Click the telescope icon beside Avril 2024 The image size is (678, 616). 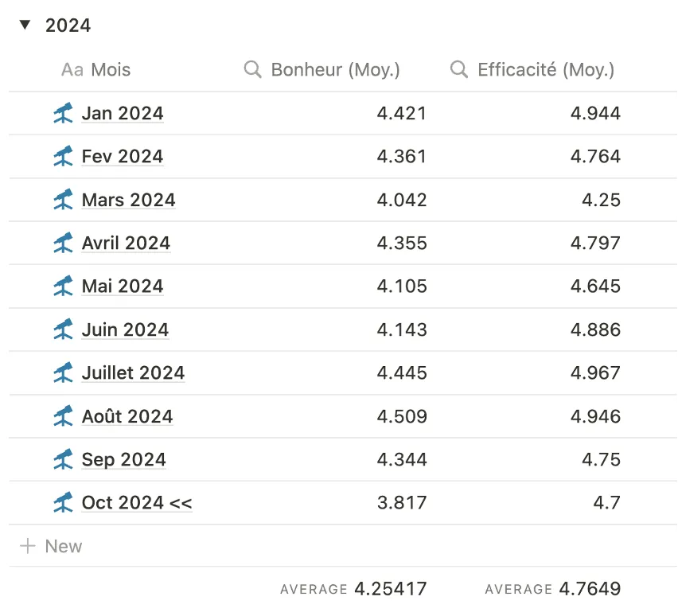(63, 243)
